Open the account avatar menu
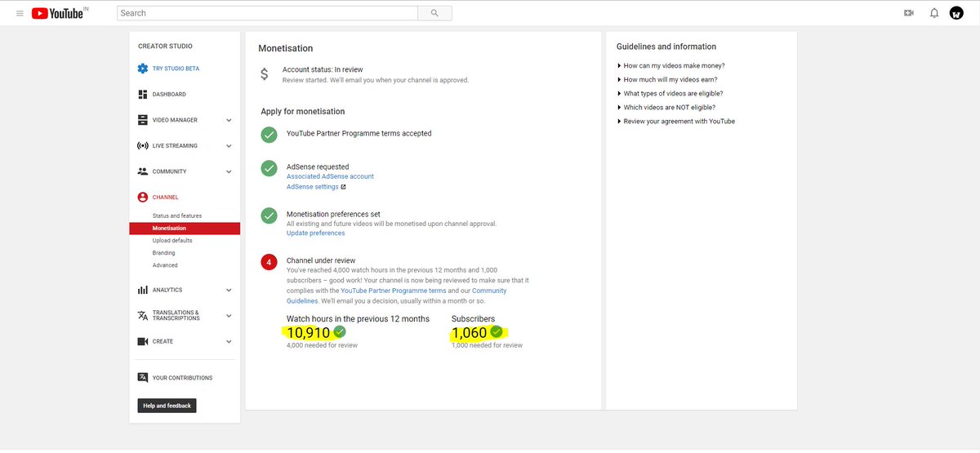Image resolution: width=980 pixels, height=453 pixels. click(x=956, y=13)
